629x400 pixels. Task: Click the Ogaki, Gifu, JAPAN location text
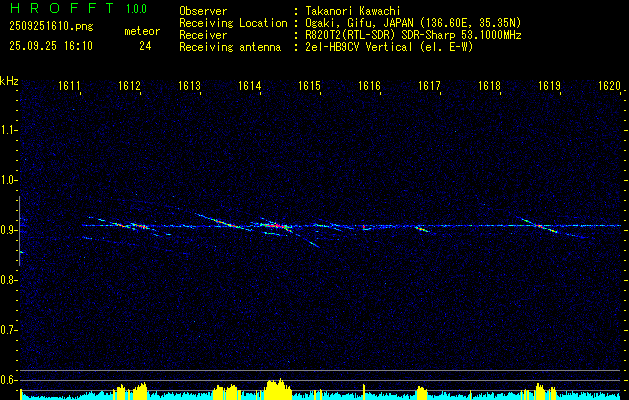(412, 23)
